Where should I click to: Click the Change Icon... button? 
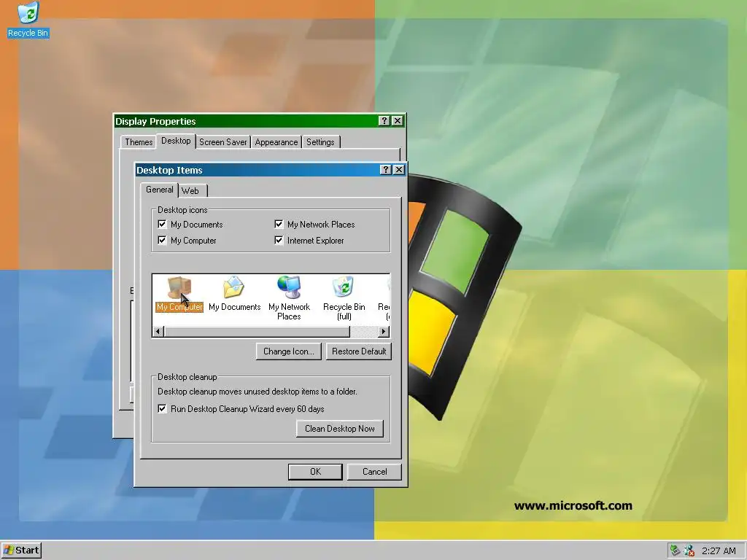[x=289, y=351]
